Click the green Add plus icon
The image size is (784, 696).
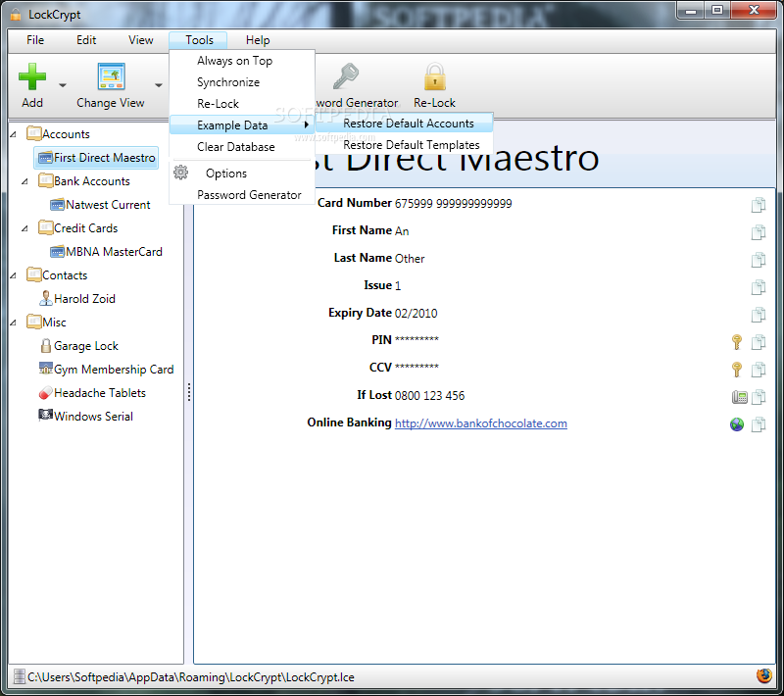[32, 76]
